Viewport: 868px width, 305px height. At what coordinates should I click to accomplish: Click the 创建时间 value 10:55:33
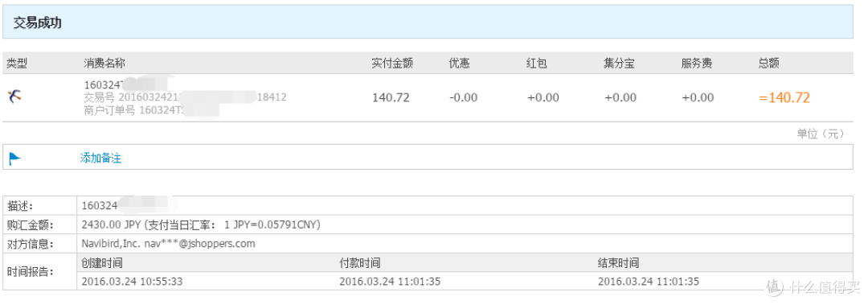[x=132, y=281]
